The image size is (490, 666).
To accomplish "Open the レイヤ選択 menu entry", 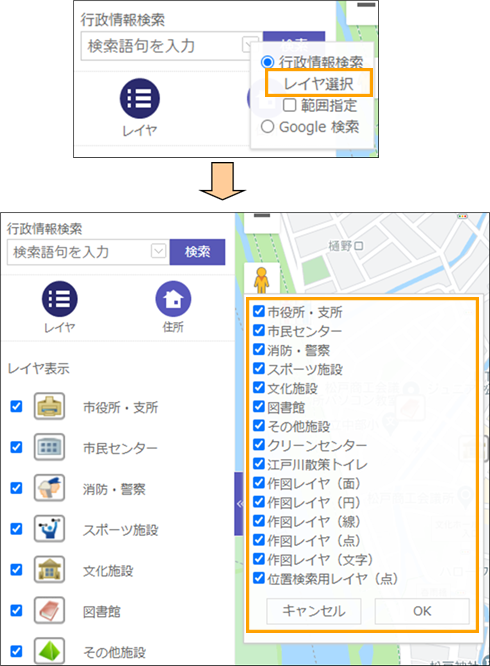I will (319, 83).
